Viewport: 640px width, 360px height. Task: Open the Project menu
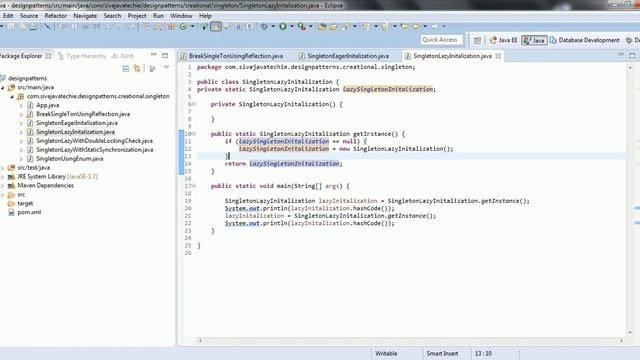click(137, 16)
